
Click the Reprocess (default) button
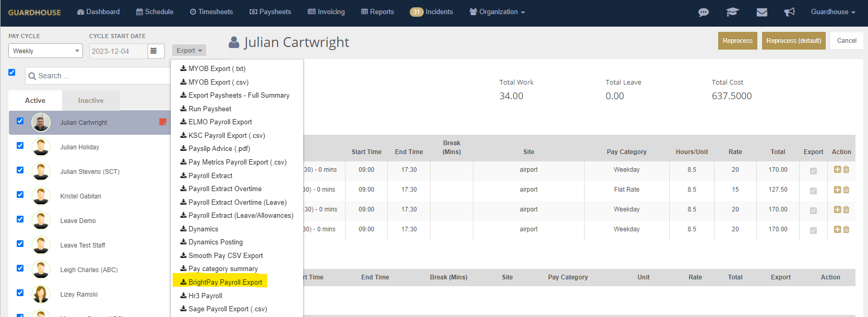coord(793,41)
